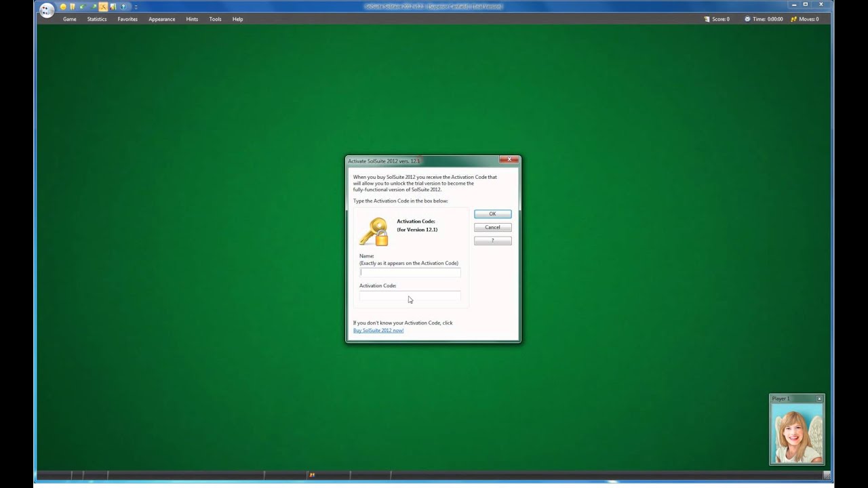
Task: Click the yellow cards quick-access icon
Action: pyautogui.click(x=73, y=7)
